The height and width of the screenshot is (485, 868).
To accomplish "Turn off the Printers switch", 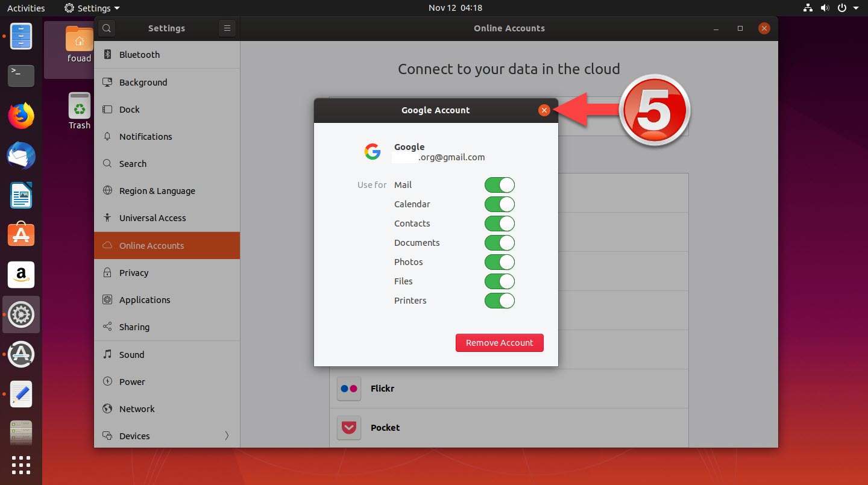I will pos(500,301).
